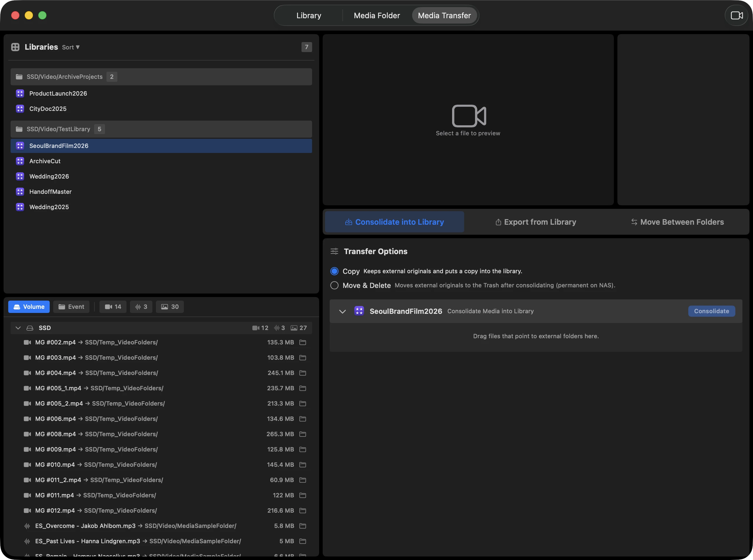Reveal MG #011_2.mp4 folder icon
Viewport: 753px width, 560px height.
pos(303,480)
